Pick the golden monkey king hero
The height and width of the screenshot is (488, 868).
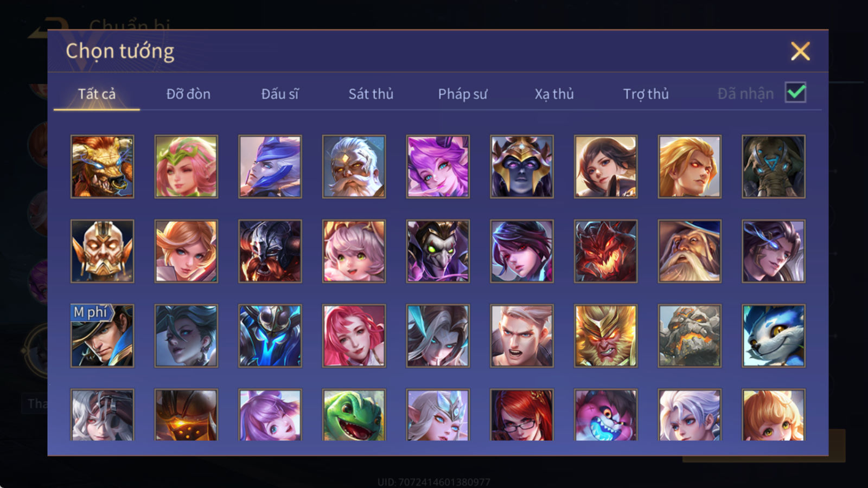(605, 336)
